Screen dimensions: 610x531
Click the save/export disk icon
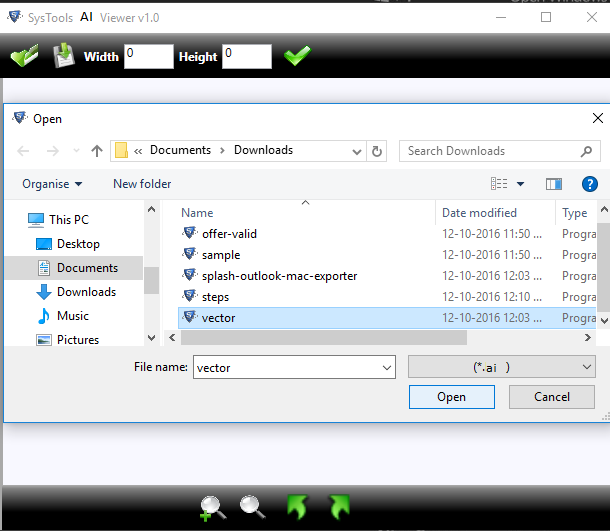click(64, 56)
